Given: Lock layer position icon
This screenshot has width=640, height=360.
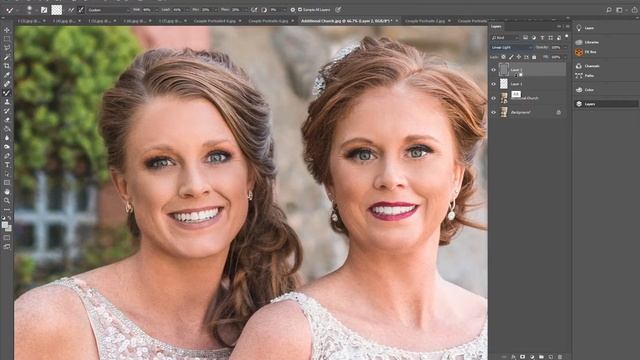Looking at the screenshot, I should pos(519,57).
